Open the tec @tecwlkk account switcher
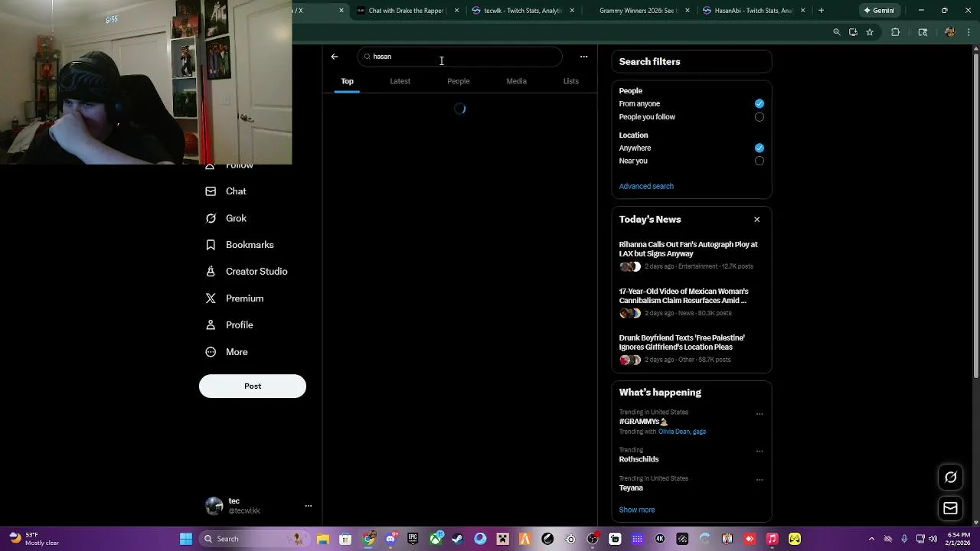Viewport: 980px width, 551px height. [x=259, y=506]
